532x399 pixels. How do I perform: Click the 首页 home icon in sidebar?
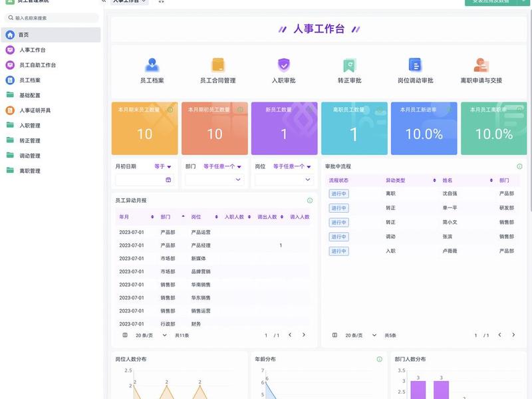point(10,35)
